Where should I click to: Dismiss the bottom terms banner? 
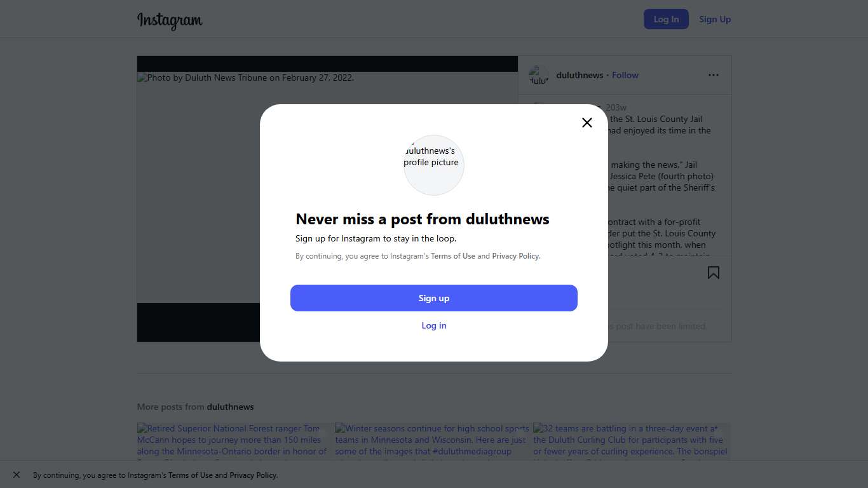[17, 475]
